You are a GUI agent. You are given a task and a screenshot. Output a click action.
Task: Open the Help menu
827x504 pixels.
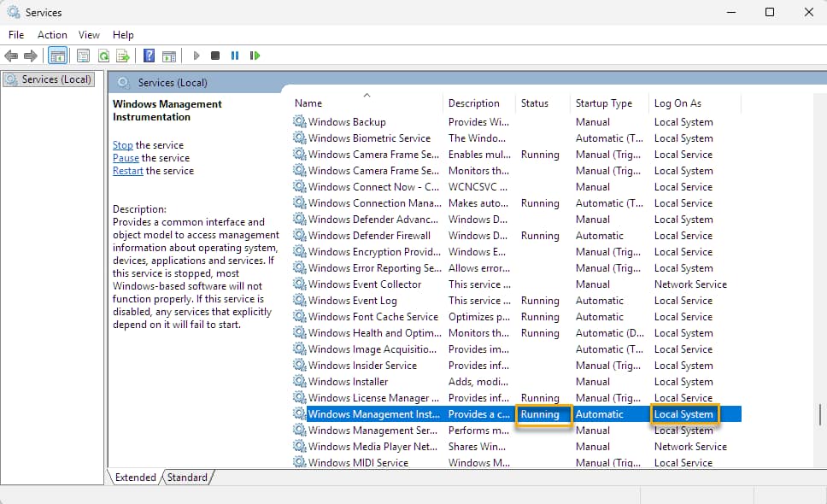pyautogui.click(x=123, y=35)
